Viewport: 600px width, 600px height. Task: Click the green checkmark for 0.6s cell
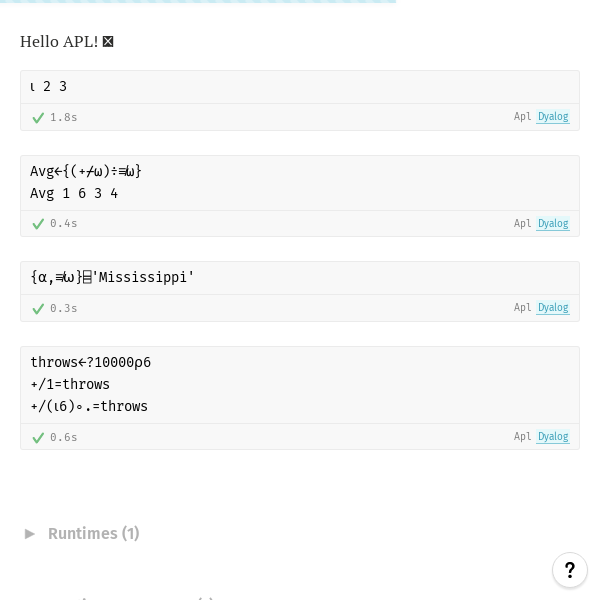(38, 437)
